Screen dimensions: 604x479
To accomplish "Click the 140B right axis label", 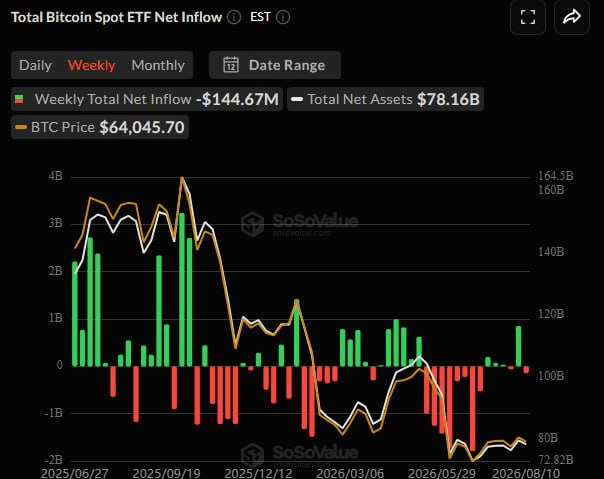I will point(551,252).
